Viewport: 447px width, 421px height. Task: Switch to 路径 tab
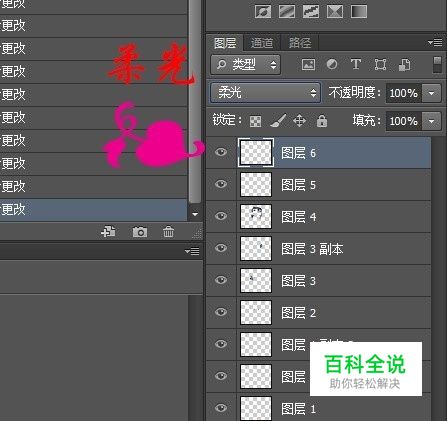(300, 43)
